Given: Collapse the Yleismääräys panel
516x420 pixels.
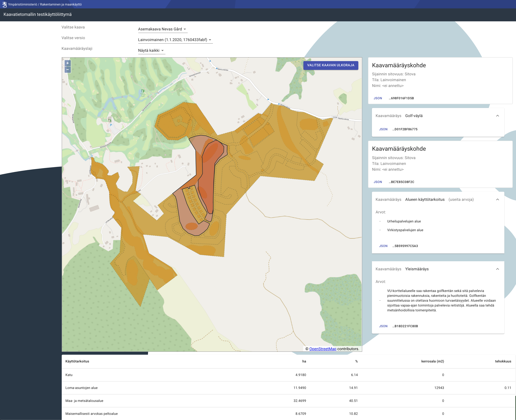Looking at the screenshot, I should click(x=497, y=269).
